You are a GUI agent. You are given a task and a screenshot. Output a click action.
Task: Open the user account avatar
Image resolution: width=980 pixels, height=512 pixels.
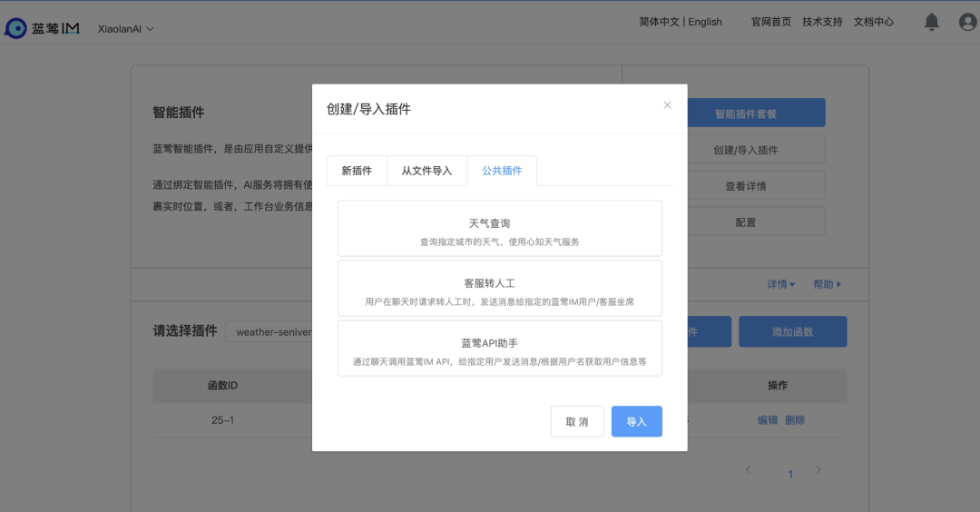pyautogui.click(x=967, y=22)
